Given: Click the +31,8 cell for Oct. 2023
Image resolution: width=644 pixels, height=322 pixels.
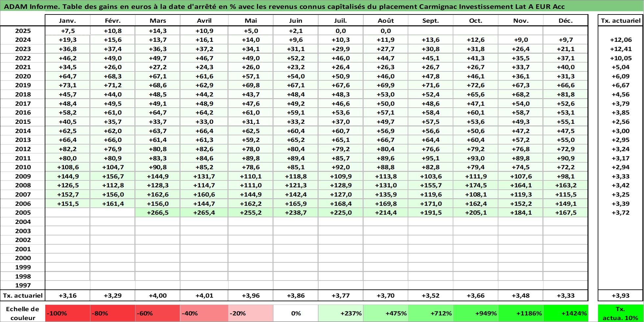Looking at the screenshot, I should (476, 49).
